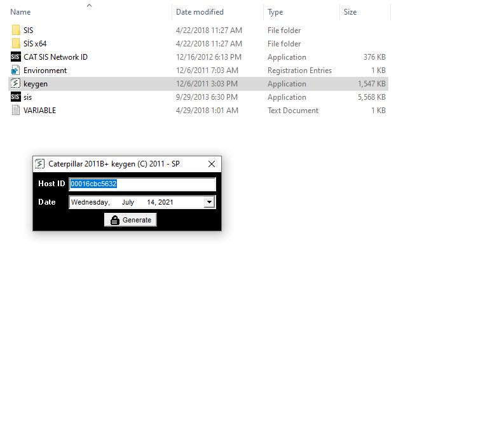Select the day number 14 in Date field
504x448 pixels.
click(151, 202)
